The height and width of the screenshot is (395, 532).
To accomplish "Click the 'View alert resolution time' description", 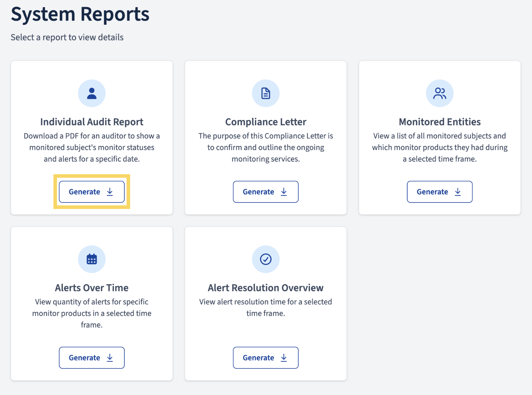I will pyautogui.click(x=266, y=308).
